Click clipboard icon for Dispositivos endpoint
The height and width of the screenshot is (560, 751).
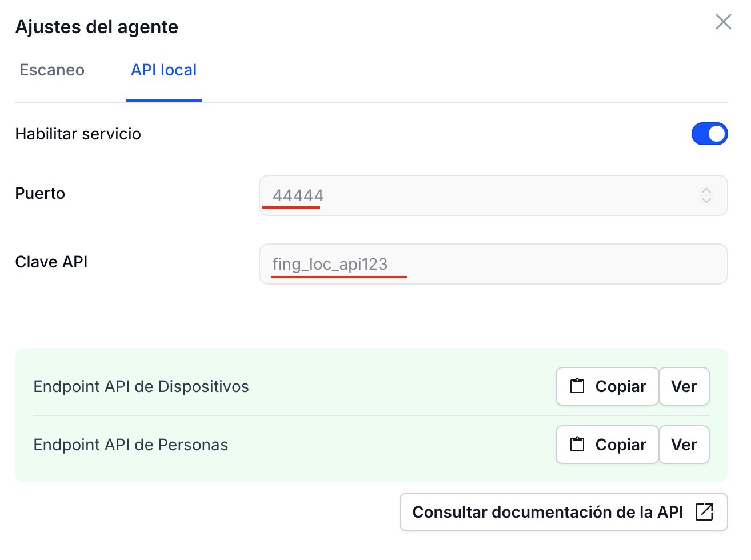tap(577, 386)
